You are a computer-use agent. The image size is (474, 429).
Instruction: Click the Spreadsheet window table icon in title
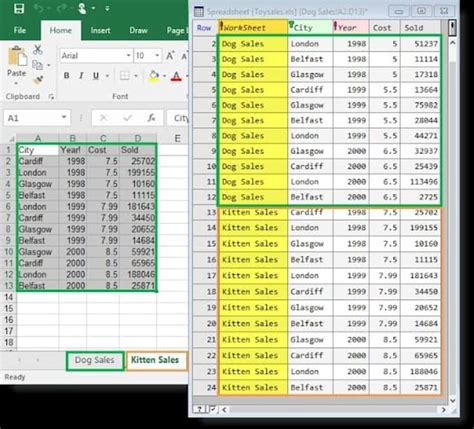pyautogui.click(x=199, y=12)
